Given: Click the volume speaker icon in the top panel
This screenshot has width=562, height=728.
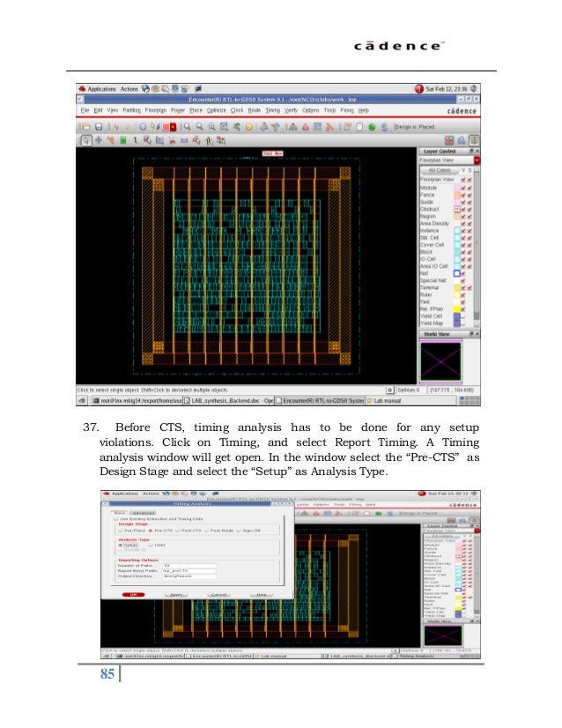Looking at the screenshot, I should [474, 88].
